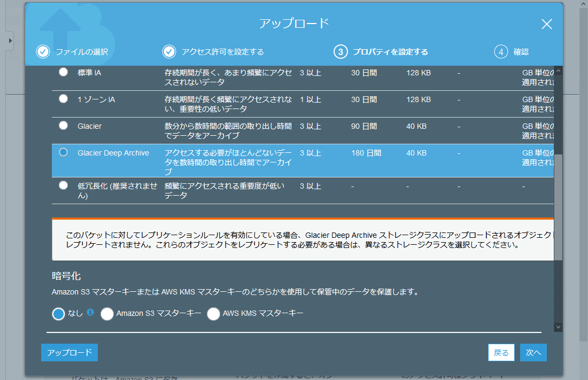
Task: Click the 40 KB cell in Glacier row
Action: pyautogui.click(x=416, y=127)
